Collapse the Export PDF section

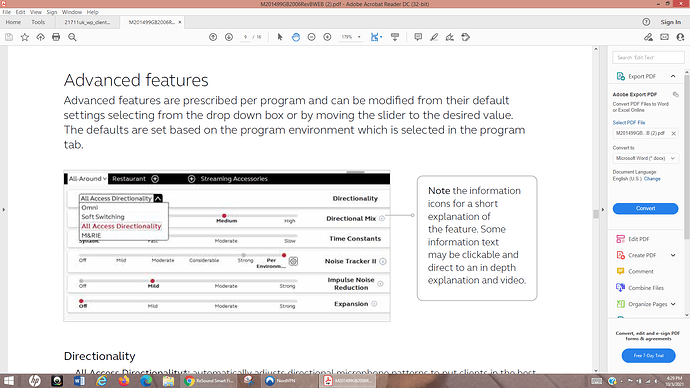[x=673, y=76]
